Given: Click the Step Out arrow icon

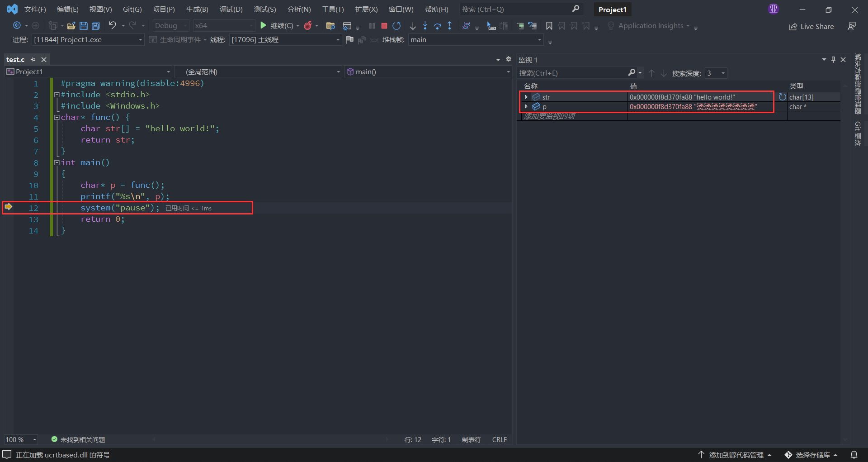Looking at the screenshot, I should [x=449, y=26].
